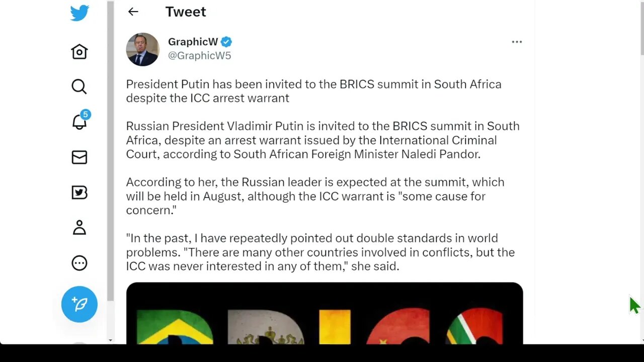
Task: Compose a new tweet
Action: point(79,304)
